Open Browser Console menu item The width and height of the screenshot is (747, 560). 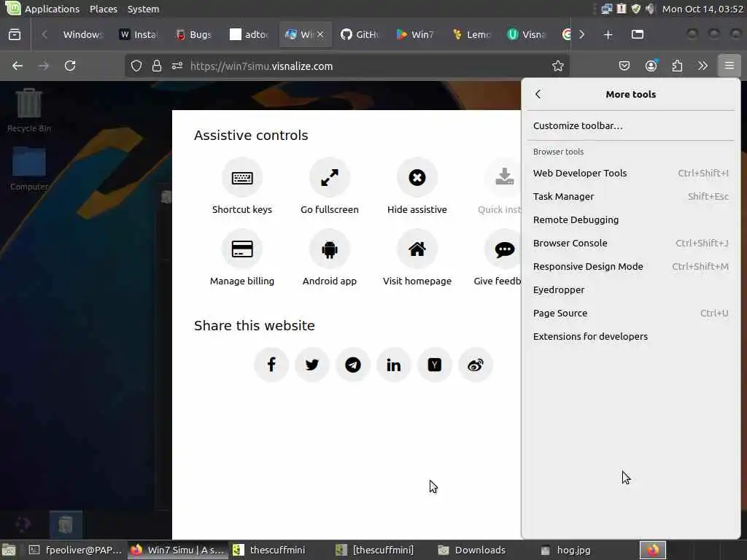pos(630,244)
